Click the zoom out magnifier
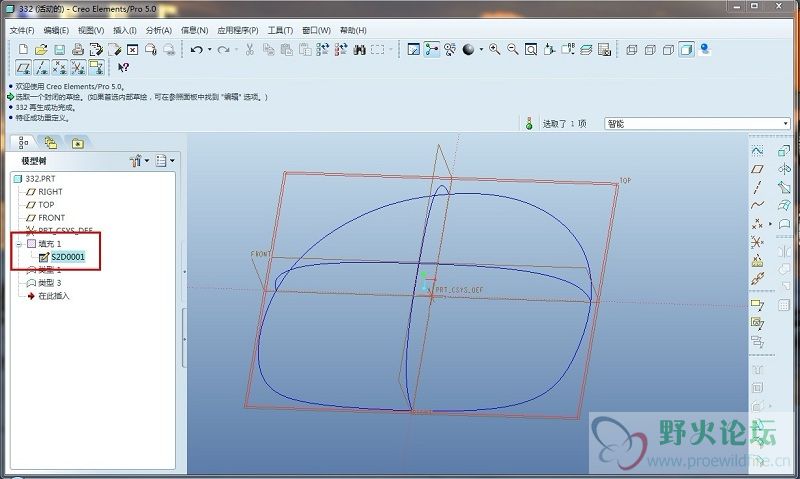Image resolution: width=800 pixels, height=479 pixels. [x=513, y=49]
